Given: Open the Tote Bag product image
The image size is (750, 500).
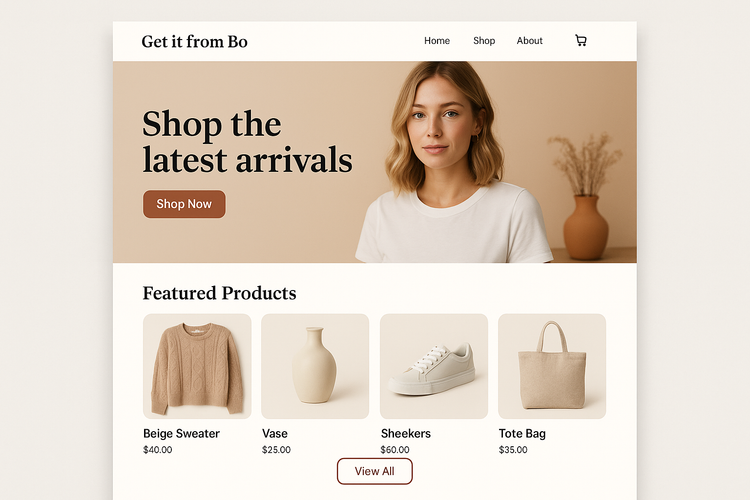Looking at the screenshot, I should click(x=552, y=366).
